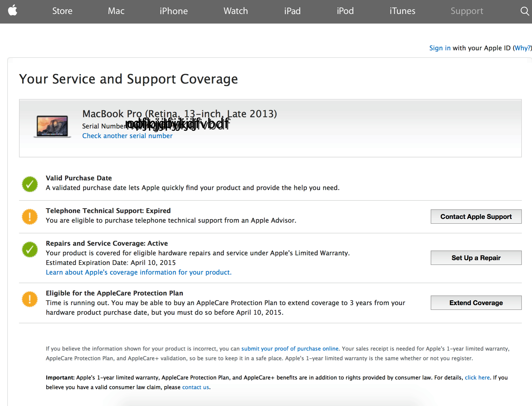Click 'Telephone Technical Support: Expired' heading
Screen dimensions: 532x406
pyautogui.click(x=108, y=211)
